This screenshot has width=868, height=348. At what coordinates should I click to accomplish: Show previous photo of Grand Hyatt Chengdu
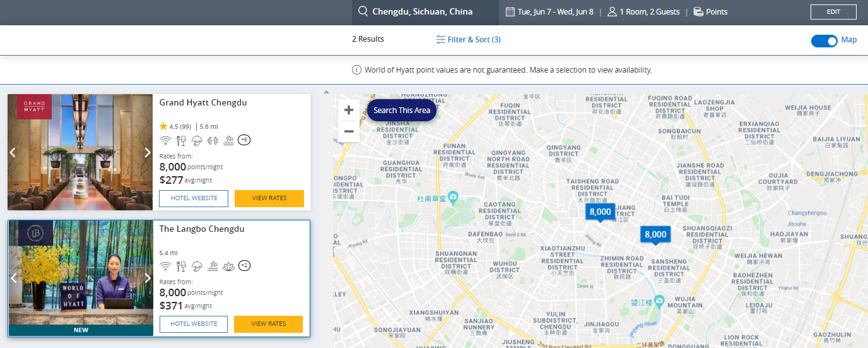pyautogui.click(x=13, y=152)
